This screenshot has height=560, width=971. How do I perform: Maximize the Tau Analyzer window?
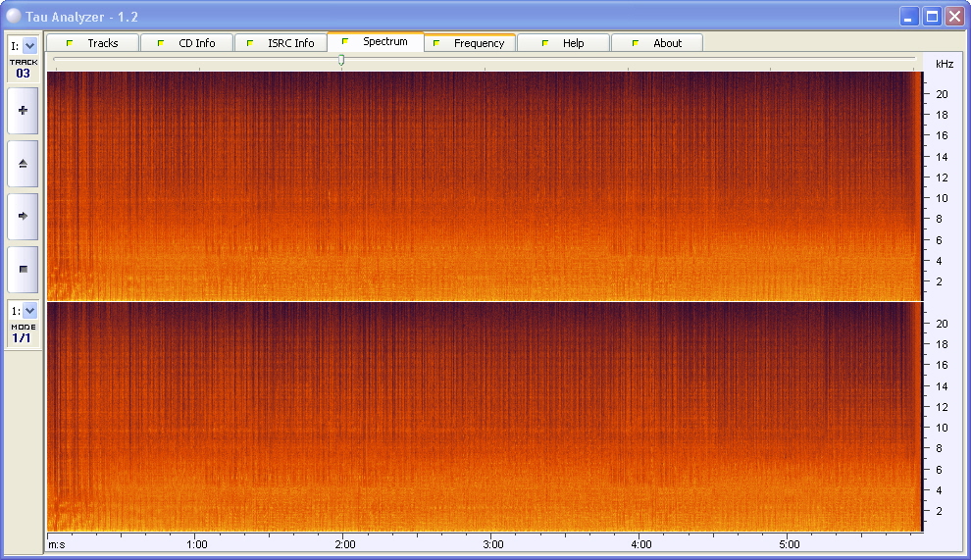(932, 16)
